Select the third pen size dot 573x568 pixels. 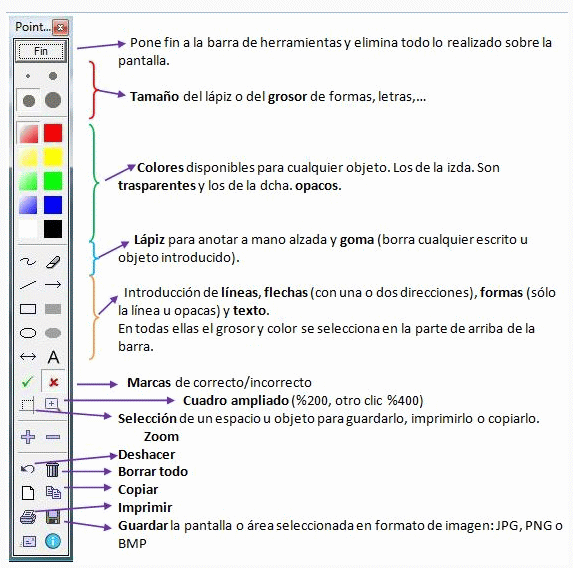29,101
